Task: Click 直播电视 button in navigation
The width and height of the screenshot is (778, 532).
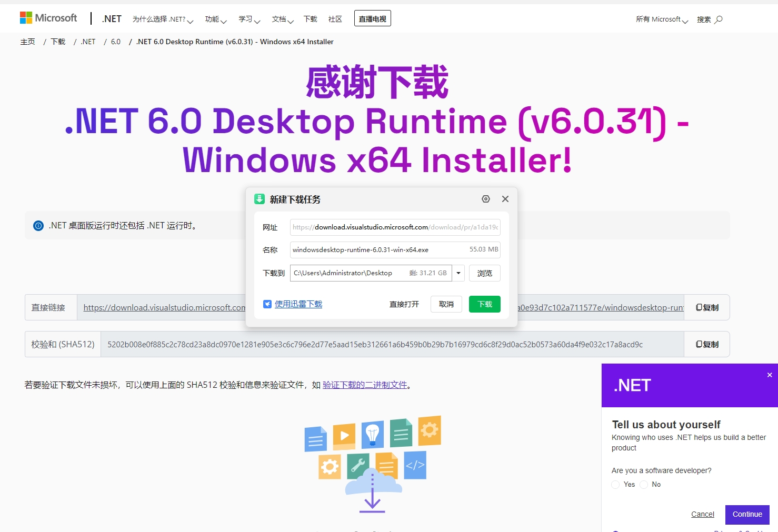Action: [373, 18]
